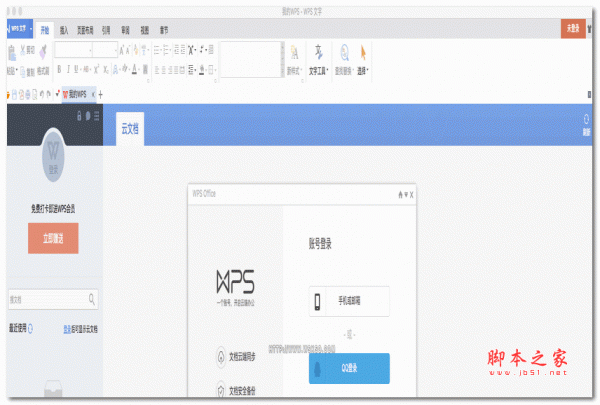Switch to the 开始 ribbon tab

click(45, 30)
